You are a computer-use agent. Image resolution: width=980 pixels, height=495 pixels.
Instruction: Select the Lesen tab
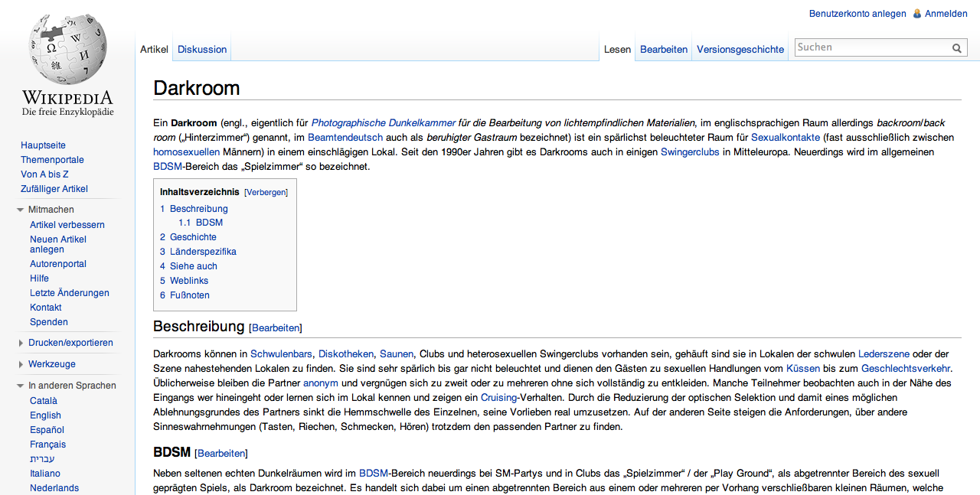pyautogui.click(x=617, y=49)
